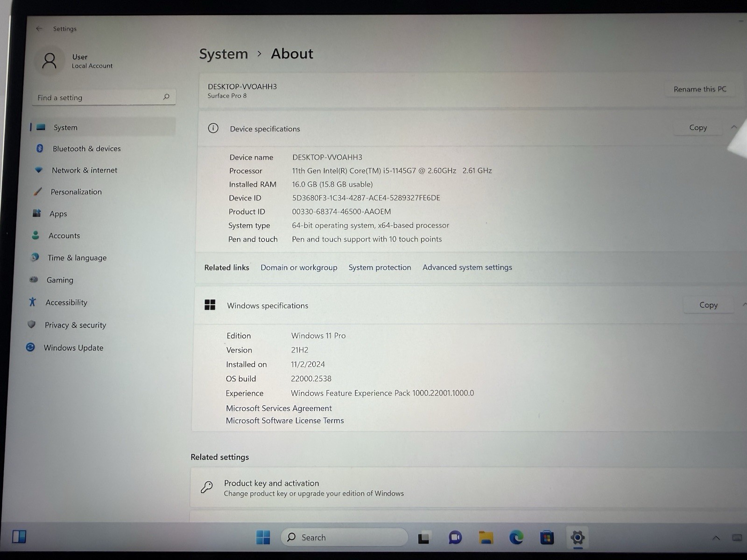Open the Widgets panel icon

(x=19, y=537)
